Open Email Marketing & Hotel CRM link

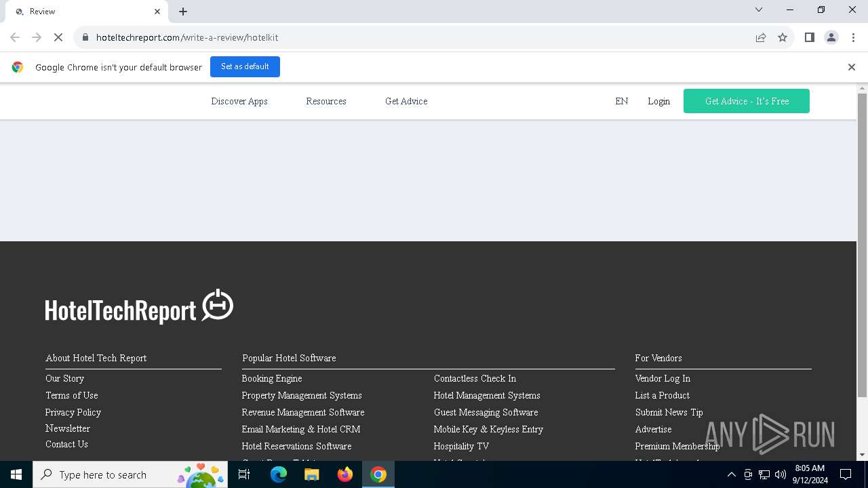[301, 429]
